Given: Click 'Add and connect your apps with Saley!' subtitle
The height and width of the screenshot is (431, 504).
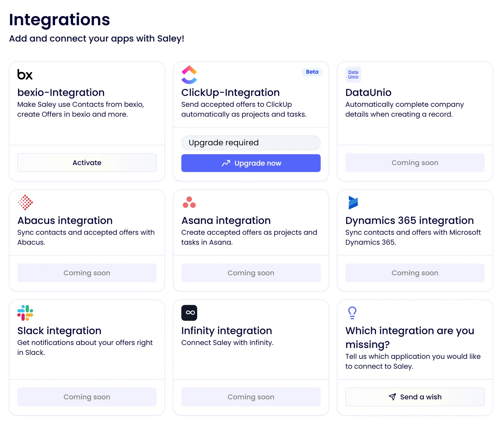Looking at the screenshot, I should 97,38.
